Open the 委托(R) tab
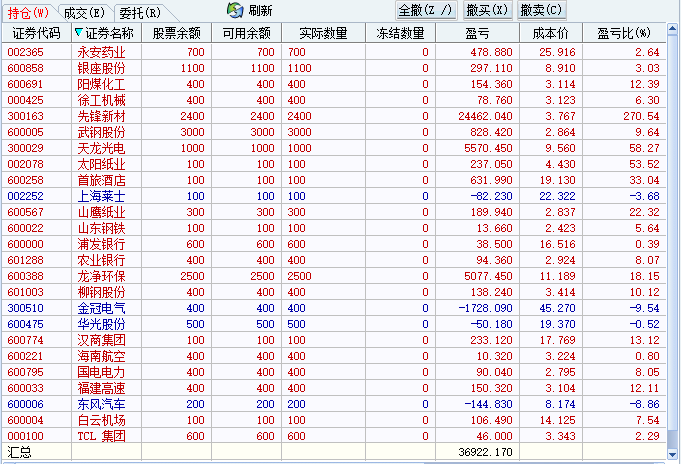Image resolution: width=681 pixels, height=464 pixels. point(139,12)
